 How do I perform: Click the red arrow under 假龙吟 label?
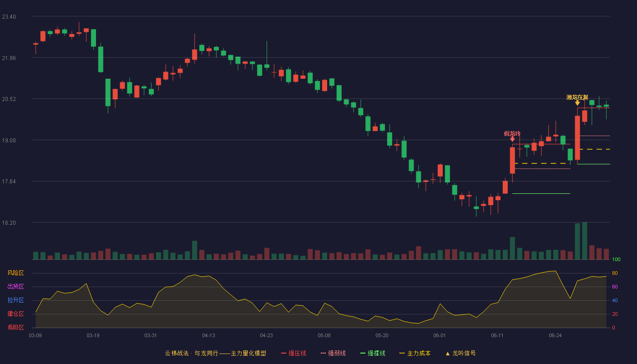click(x=512, y=139)
